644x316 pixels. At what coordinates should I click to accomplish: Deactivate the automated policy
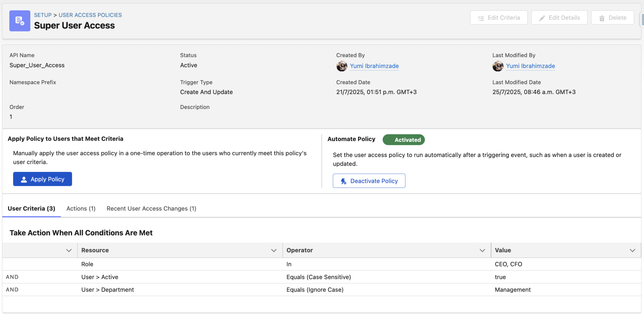pyautogui.click(x=369, y=181)
